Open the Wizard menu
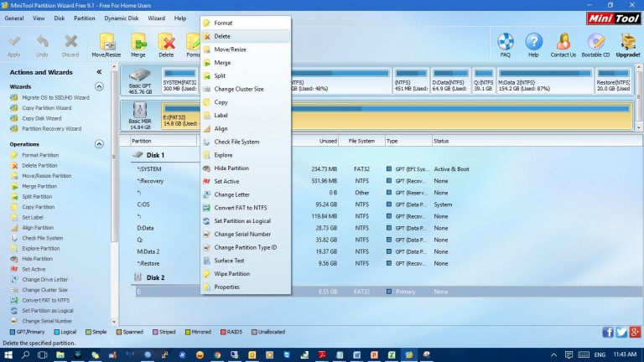 coord(156,18)
